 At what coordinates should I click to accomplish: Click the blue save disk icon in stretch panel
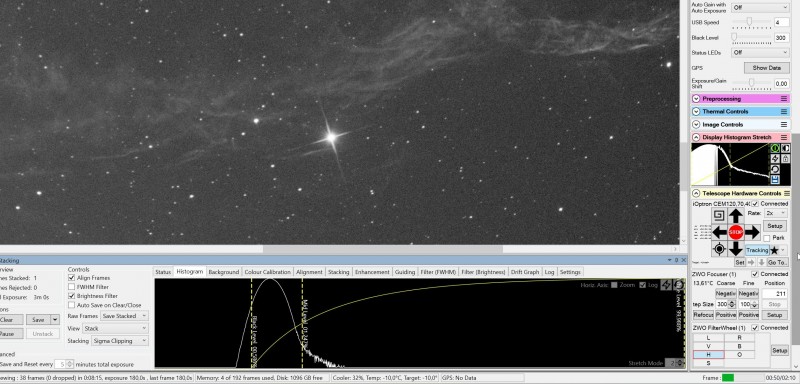click(775, 179)
